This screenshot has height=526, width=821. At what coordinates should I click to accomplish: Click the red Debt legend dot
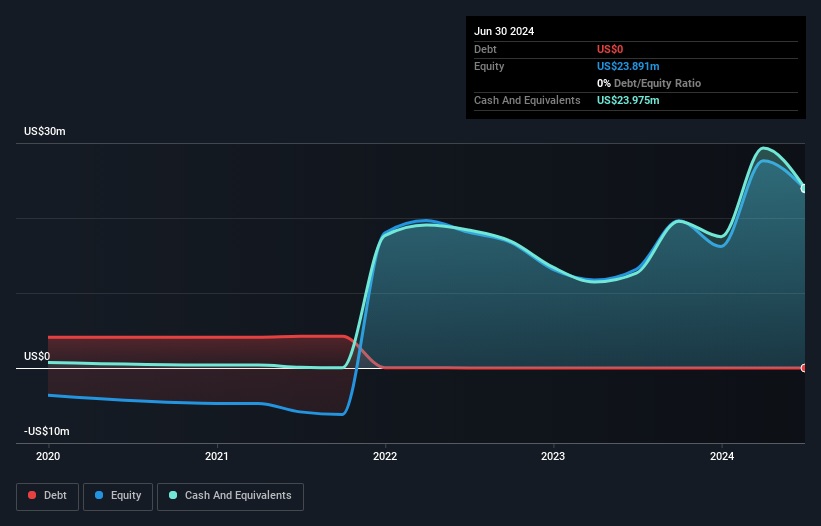coord(32,495)
